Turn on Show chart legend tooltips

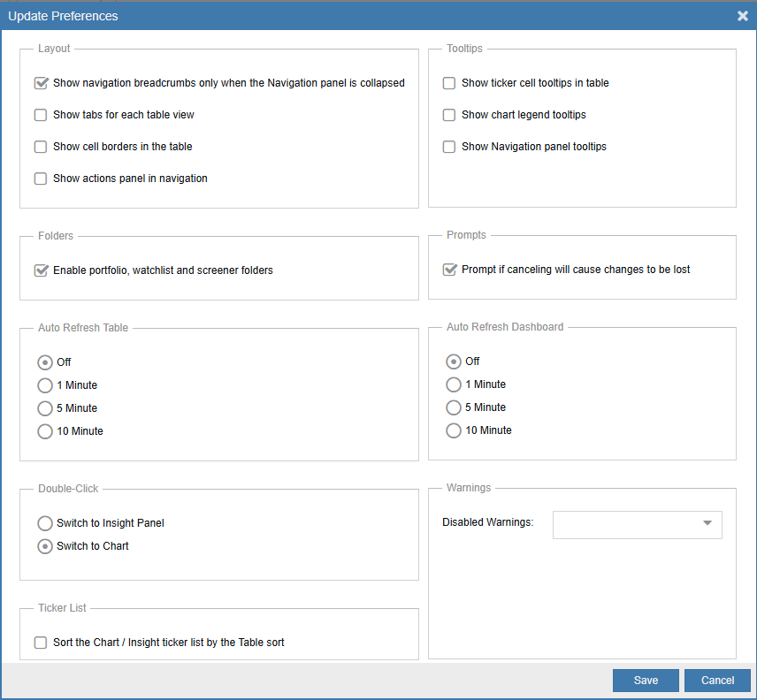pos(449,115)
